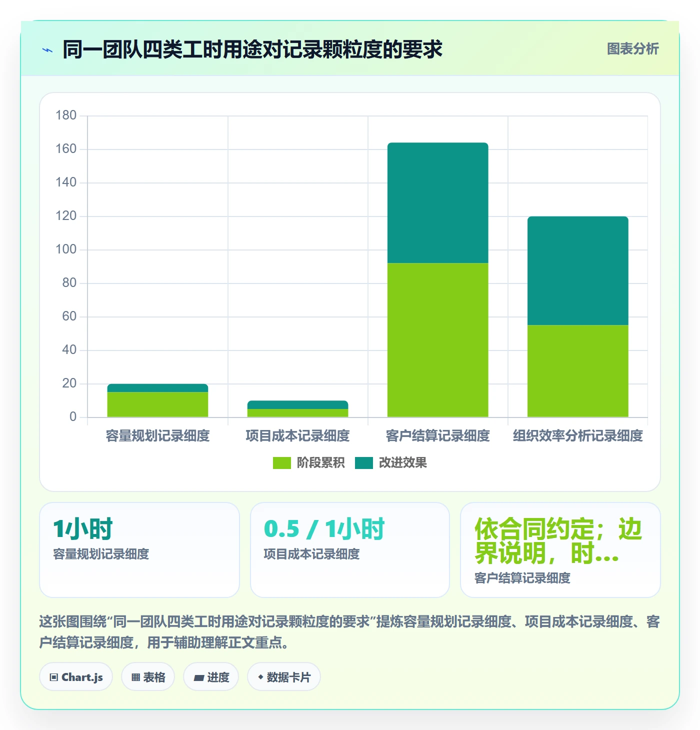700x730 pixels.
Task: Click the 项目成本记录细度 axis label
Action: click(x=297, y=436)
